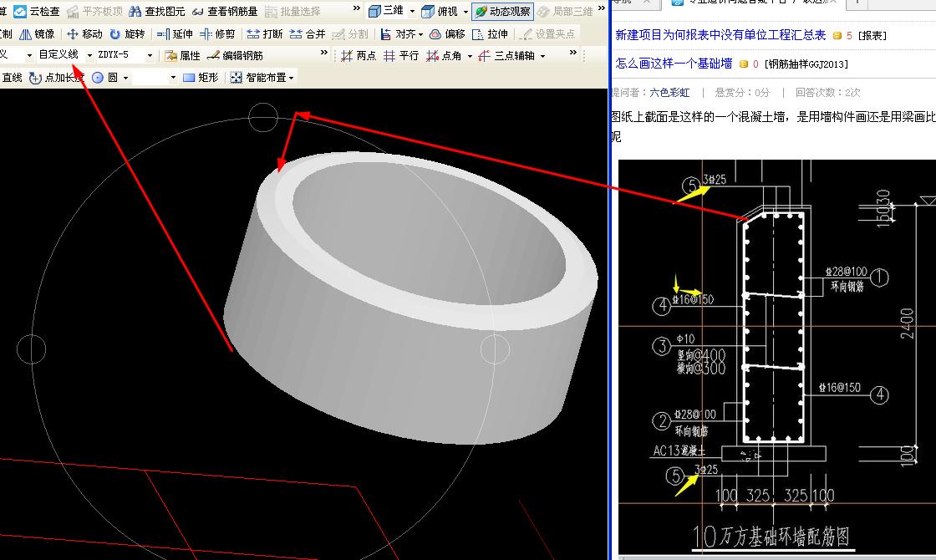Select the 偏移 offset tool
This screenshot has height=560, width=936.
point(447,34)
